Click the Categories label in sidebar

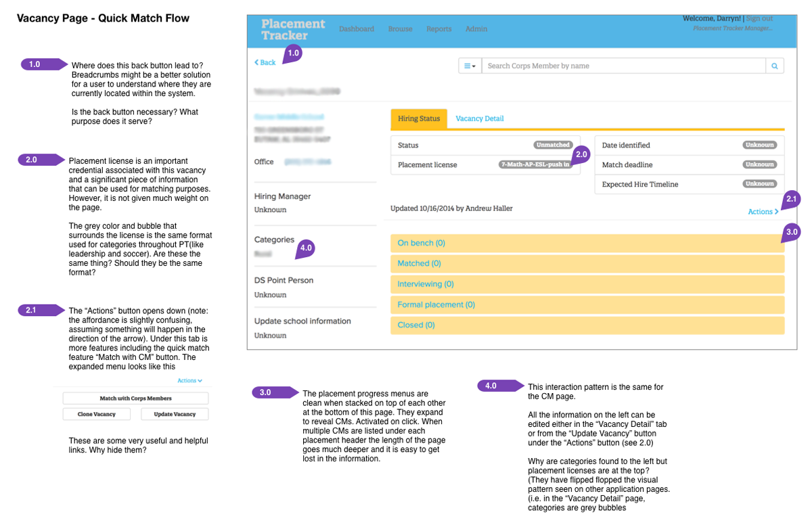tap(274, 239)
